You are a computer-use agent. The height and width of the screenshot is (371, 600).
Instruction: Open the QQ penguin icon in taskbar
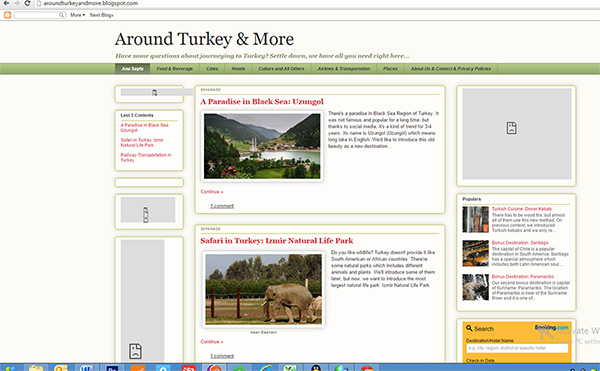(315, 368)
